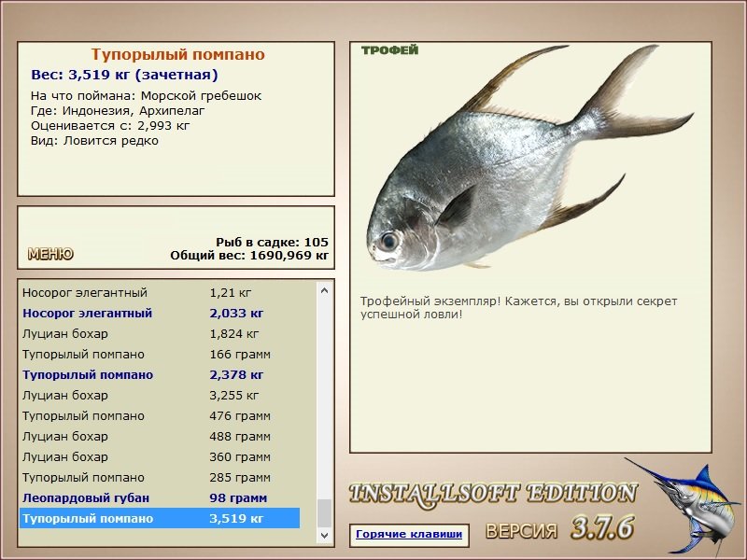Click the pompano trophy fish picture
This screenshot has width=747, height=560.
coord(529,159)
